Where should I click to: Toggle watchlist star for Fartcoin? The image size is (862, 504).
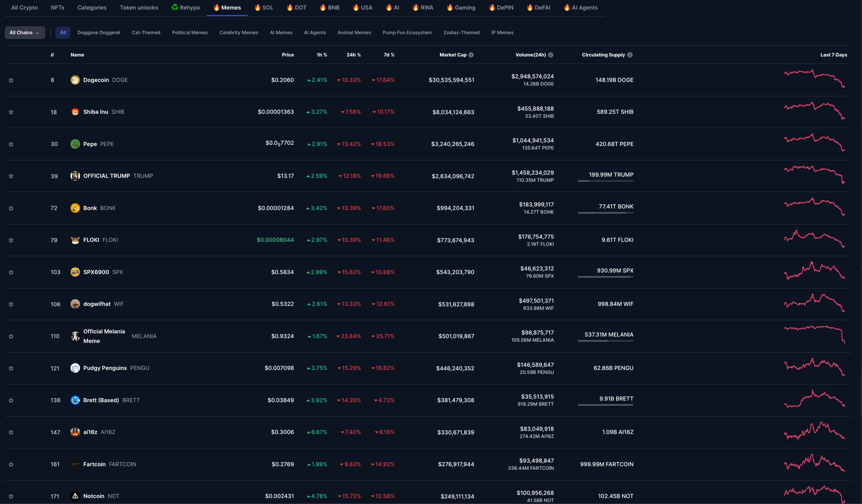(11, 465)
